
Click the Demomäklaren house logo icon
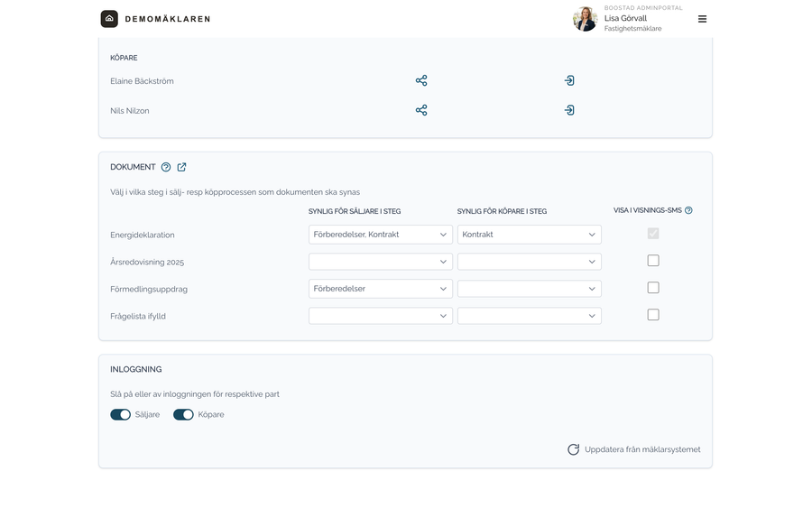pyautogui.click(x=109, y=19)
